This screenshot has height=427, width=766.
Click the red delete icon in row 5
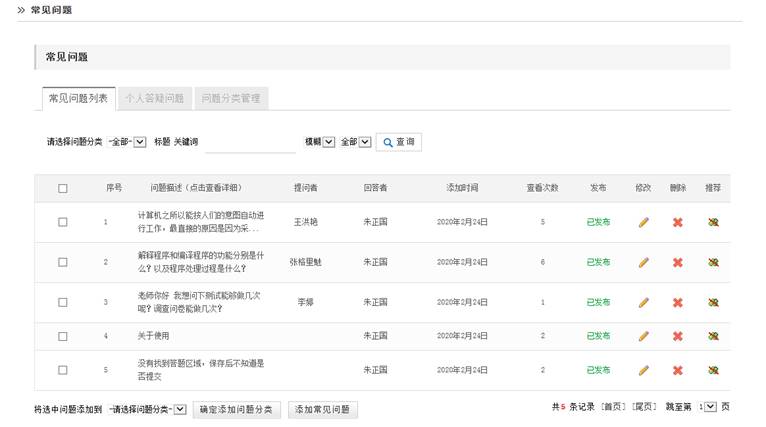(x=677, y=370)
